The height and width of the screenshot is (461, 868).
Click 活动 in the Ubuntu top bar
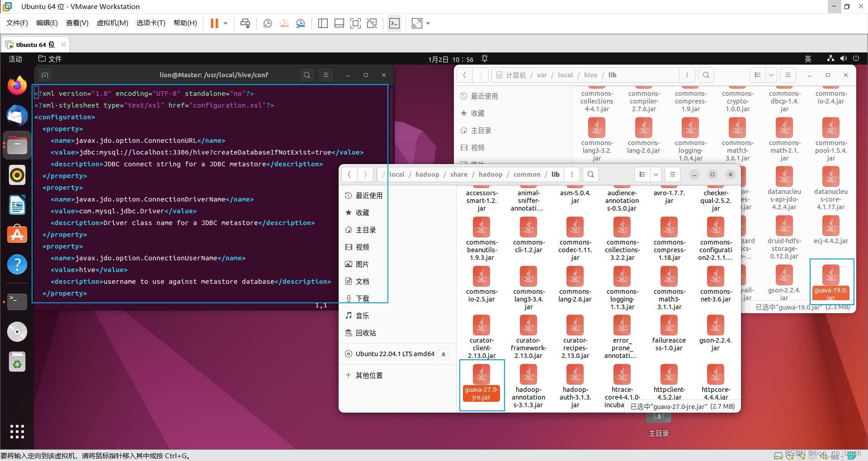(x=15, y=59)
